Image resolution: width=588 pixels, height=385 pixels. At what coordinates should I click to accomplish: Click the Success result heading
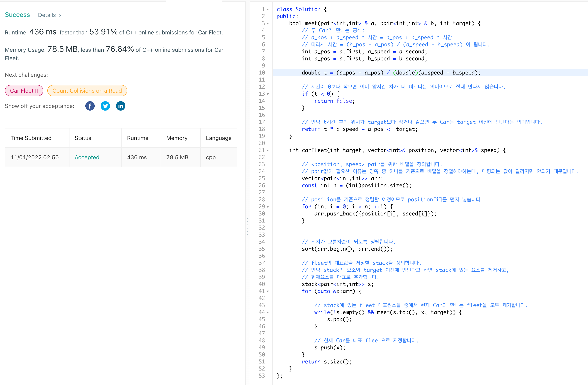click(17, 15)
